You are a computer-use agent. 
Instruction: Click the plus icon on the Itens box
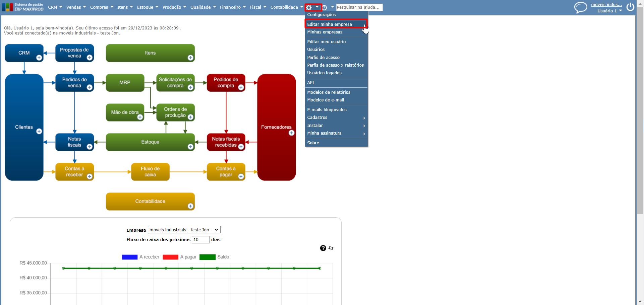190,58
